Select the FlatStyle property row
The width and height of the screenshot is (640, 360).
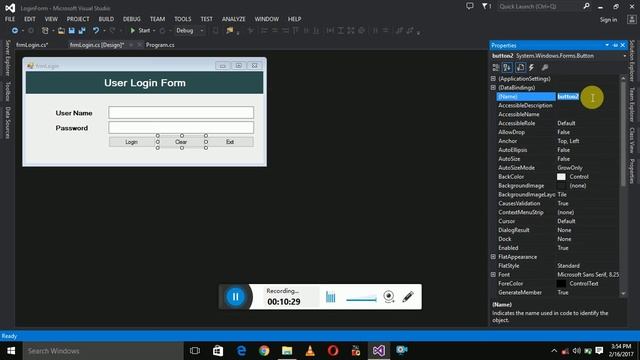coord(558,266)
